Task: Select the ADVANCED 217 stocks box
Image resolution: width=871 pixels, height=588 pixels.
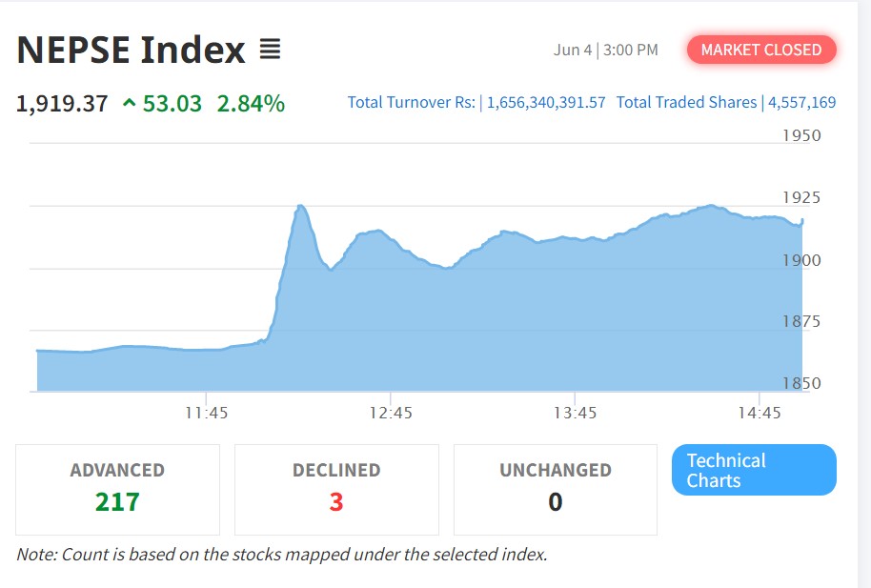Action: point(117,489)
